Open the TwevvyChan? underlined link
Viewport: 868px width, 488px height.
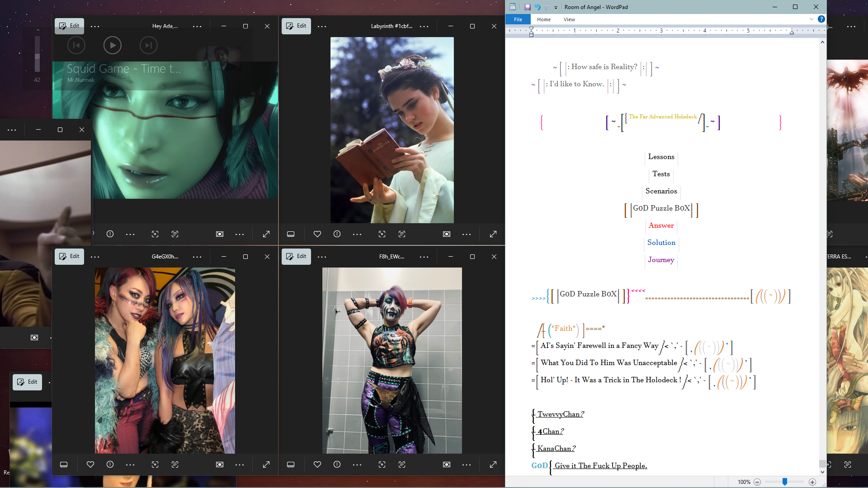[x=561, y=414]
